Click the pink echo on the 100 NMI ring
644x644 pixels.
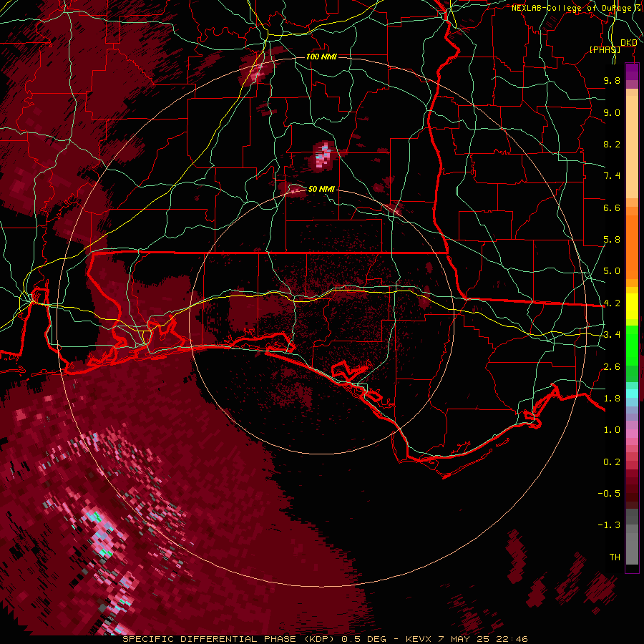(256, 72)
